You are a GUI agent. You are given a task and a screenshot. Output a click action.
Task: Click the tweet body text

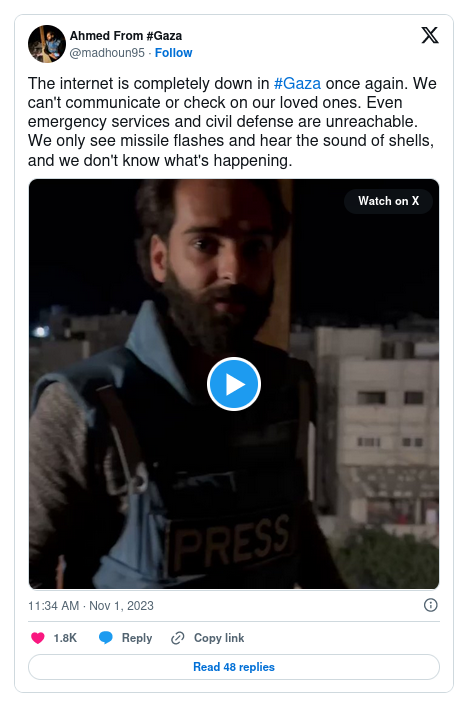coord(232,122)
